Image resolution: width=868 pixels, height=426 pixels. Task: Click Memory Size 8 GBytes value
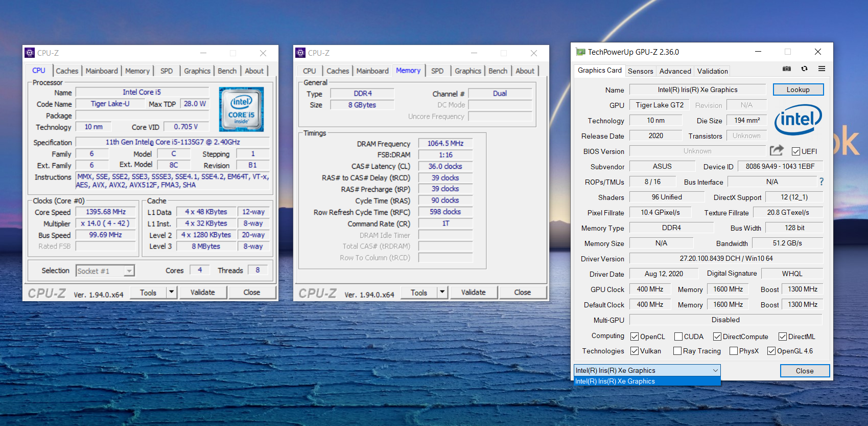point(362,105)
